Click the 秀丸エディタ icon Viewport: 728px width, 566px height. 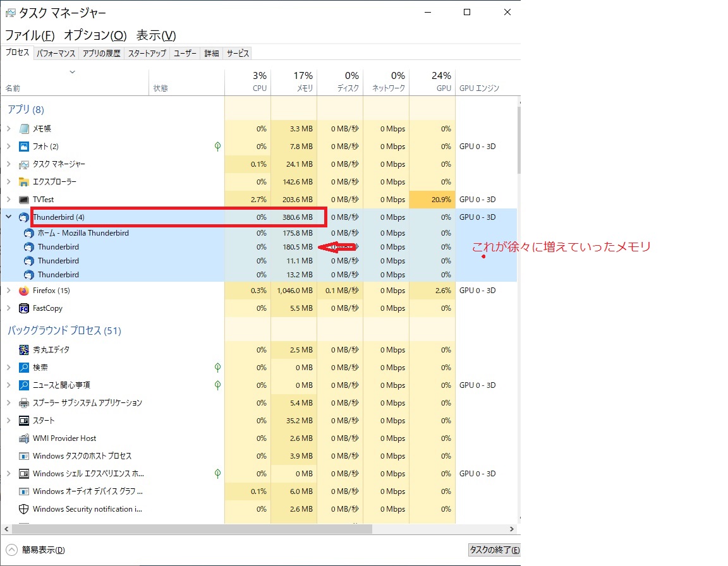click(24, 350)
